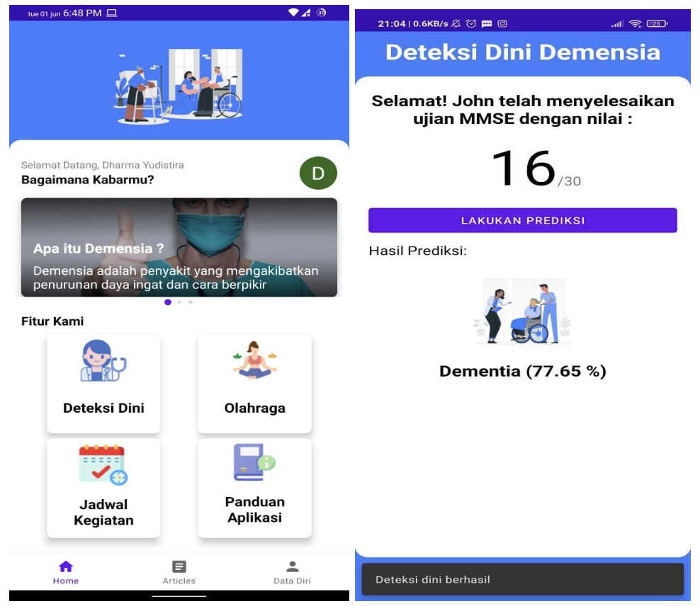Click the Apa itu Demensia banner
Viewport: 700px width, 606px height.
[179, 247]
